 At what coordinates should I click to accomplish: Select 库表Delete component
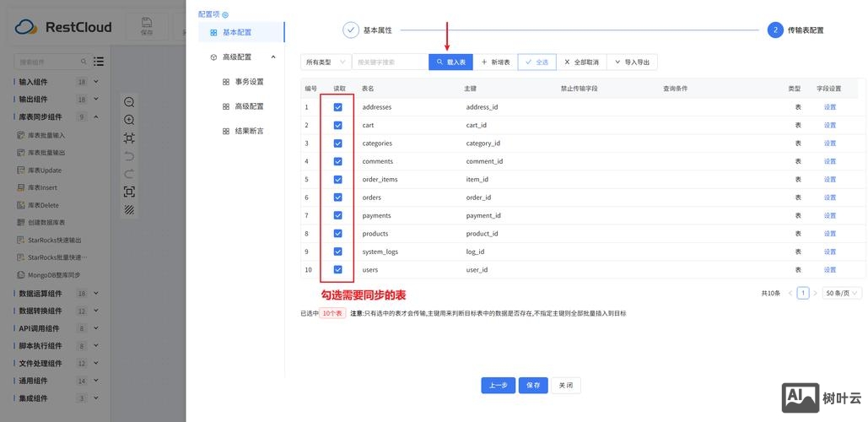click(38, 205)
